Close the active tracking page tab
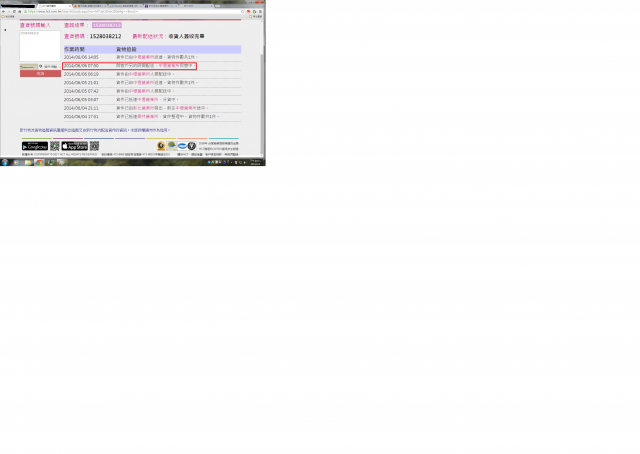 pyautogui.click(x=70, y=6)
